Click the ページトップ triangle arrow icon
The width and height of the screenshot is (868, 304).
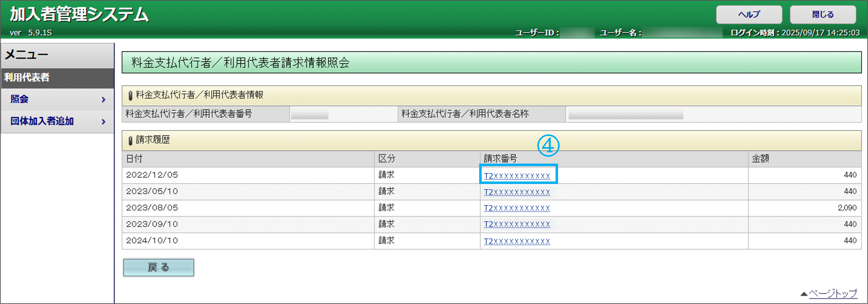tap(804, 294)
